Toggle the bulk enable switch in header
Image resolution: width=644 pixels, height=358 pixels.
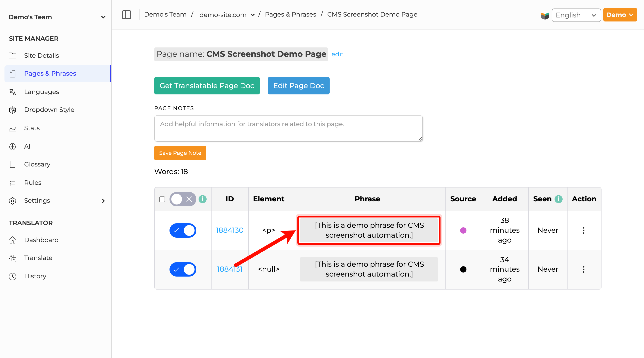(x=183, y=199)
